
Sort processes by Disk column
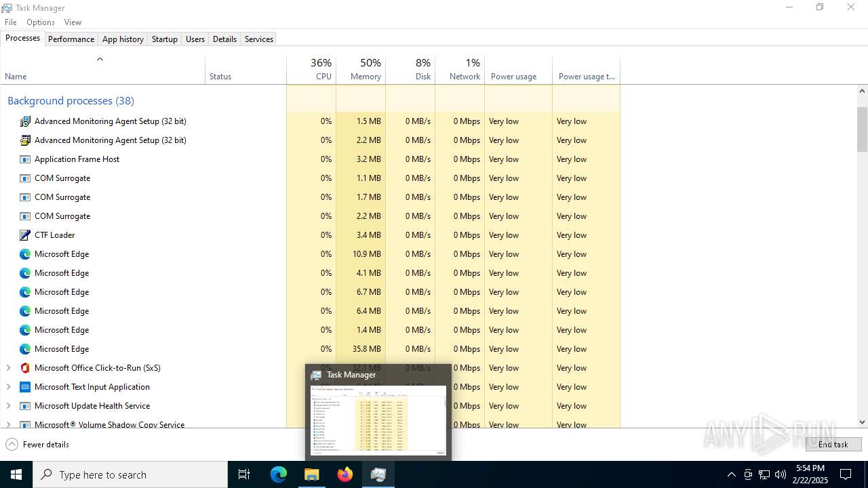(410, 69)
